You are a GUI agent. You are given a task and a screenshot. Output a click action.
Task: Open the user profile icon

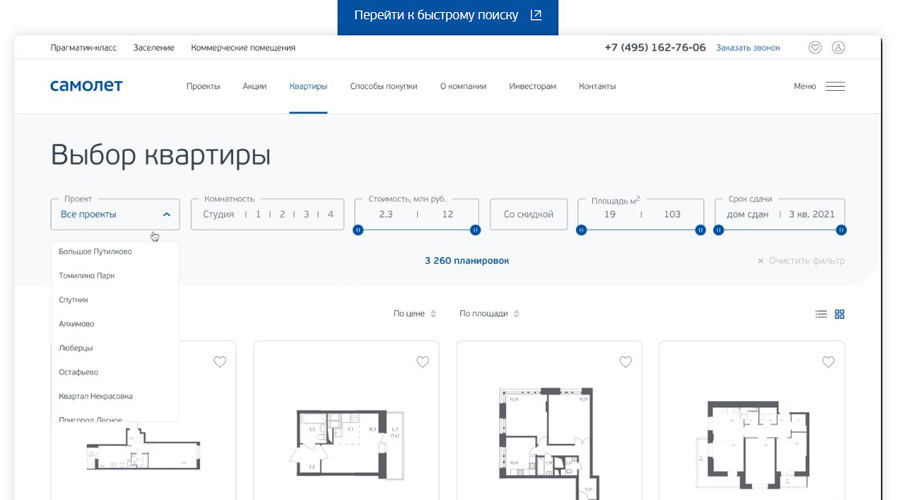point(838,48)
